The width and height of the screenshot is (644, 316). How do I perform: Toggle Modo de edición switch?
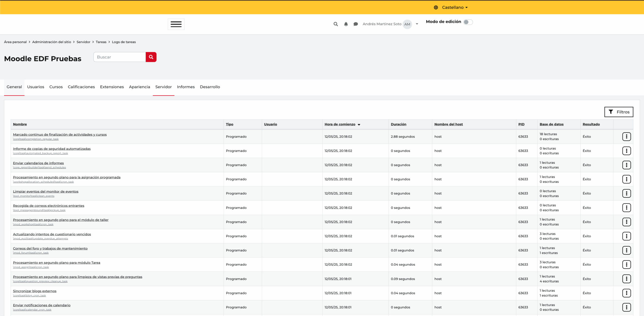pos(468,22)
